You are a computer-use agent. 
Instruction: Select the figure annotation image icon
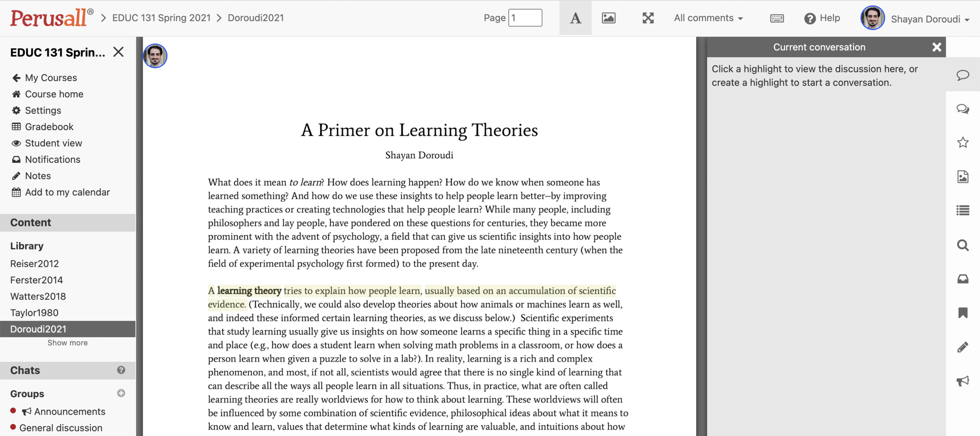(x=608, y=18)
